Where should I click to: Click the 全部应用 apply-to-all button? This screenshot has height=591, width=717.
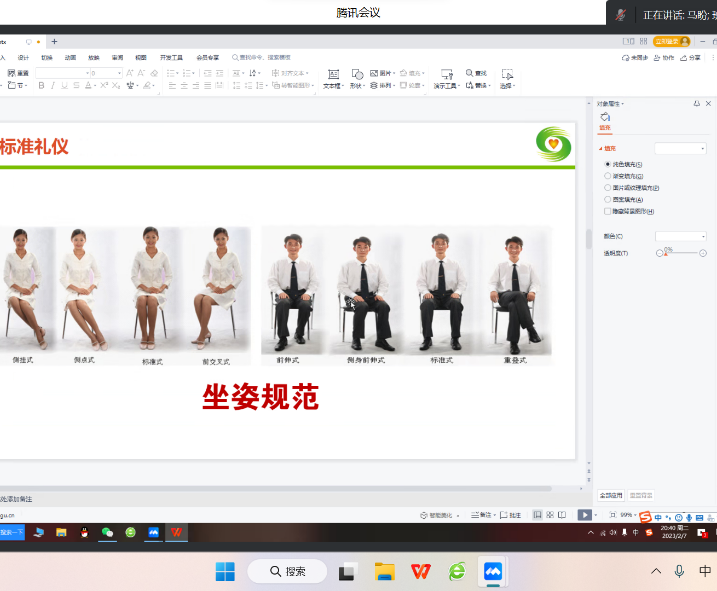coord(611,495)
